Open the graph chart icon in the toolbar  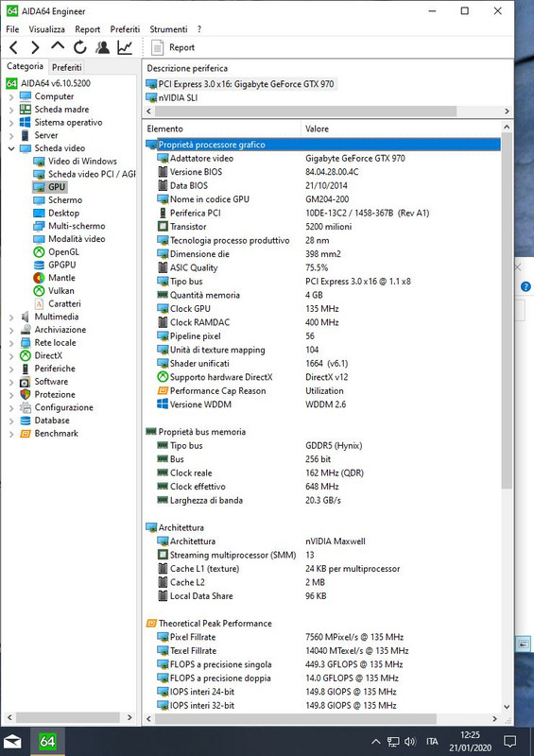[125, 47]
